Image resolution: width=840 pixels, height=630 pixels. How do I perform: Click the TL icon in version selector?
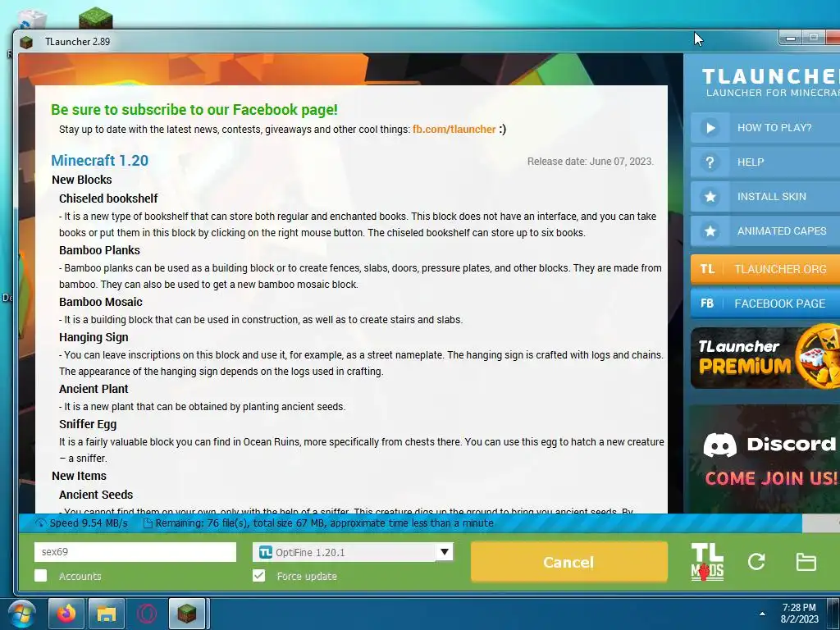tap(265, 552)
